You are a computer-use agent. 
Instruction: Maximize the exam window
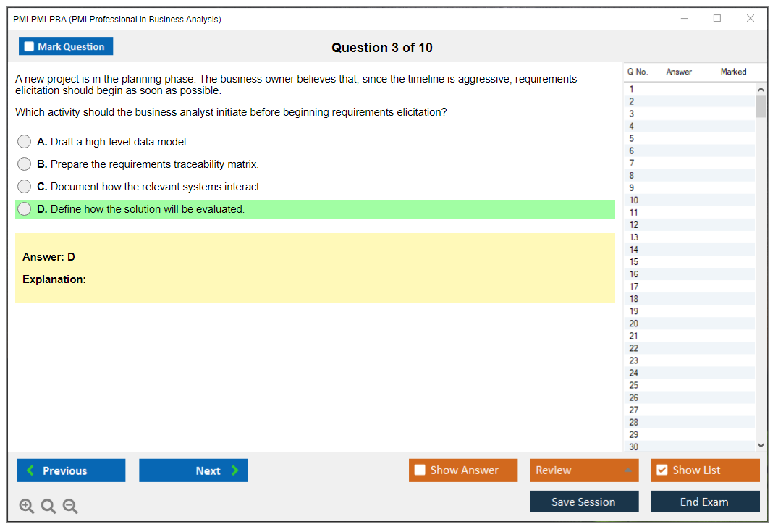coord(717,19)
